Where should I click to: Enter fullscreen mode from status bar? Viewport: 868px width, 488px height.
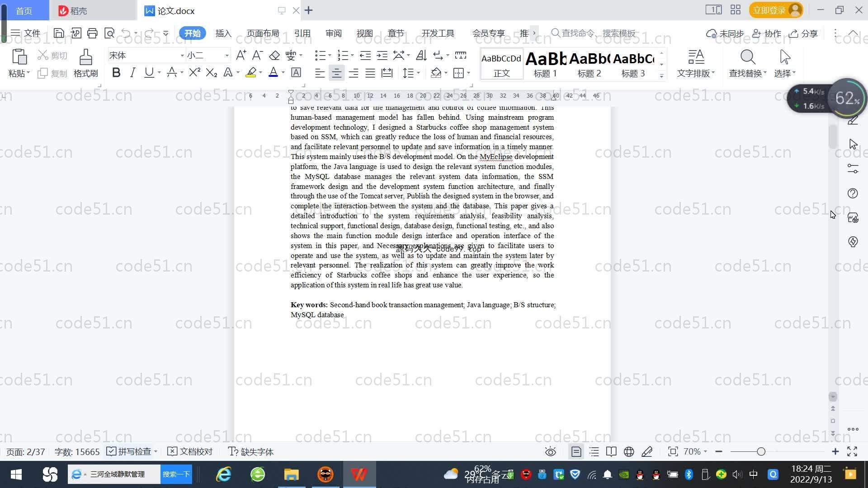(852, 451)
